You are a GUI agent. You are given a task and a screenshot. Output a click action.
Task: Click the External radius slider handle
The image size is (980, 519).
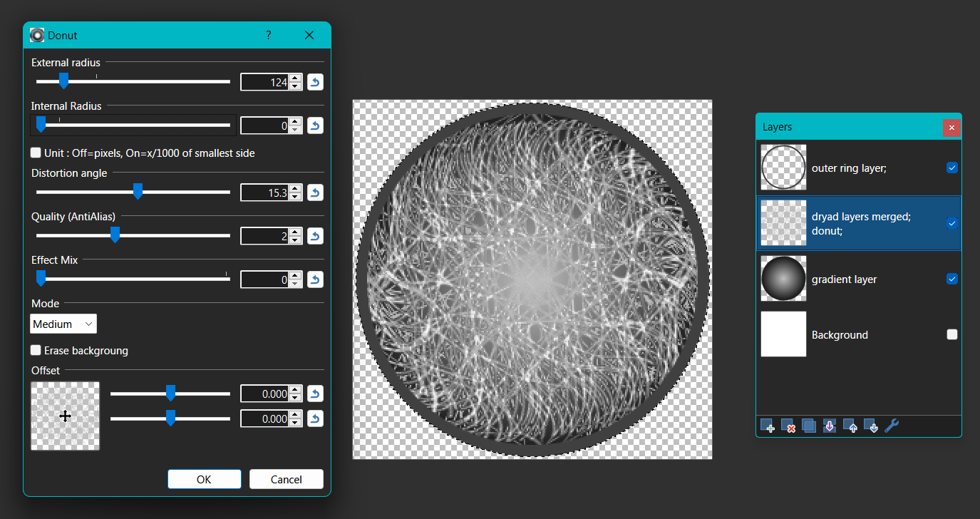click(x=63, y=81)
